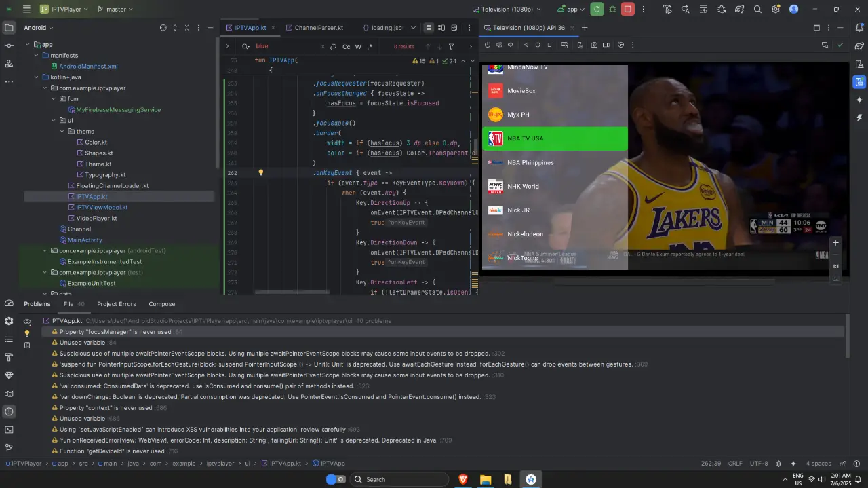
Task: Stop the running app
Action: (x=628, y=9)
